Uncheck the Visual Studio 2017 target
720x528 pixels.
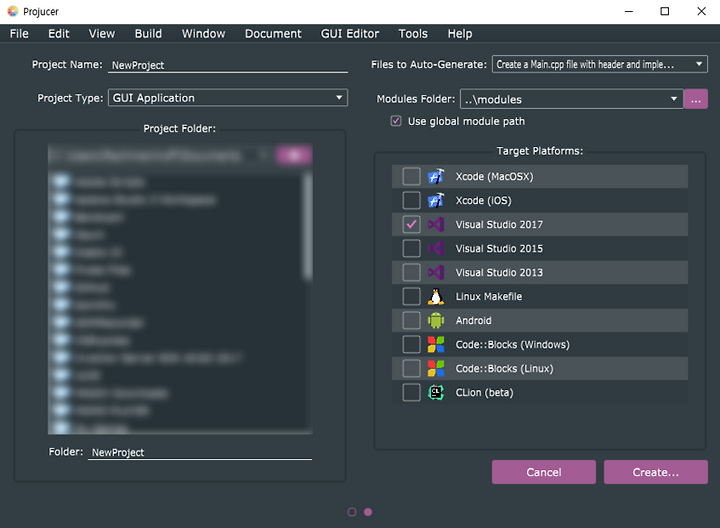pyautogui.click(x=411, y=225)
